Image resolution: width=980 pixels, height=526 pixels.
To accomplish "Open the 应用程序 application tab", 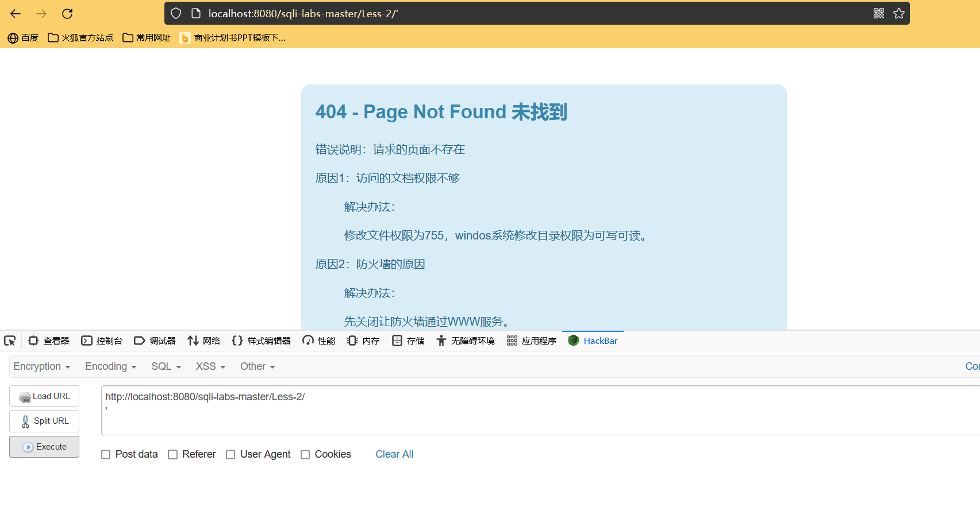I will [532, 341].
